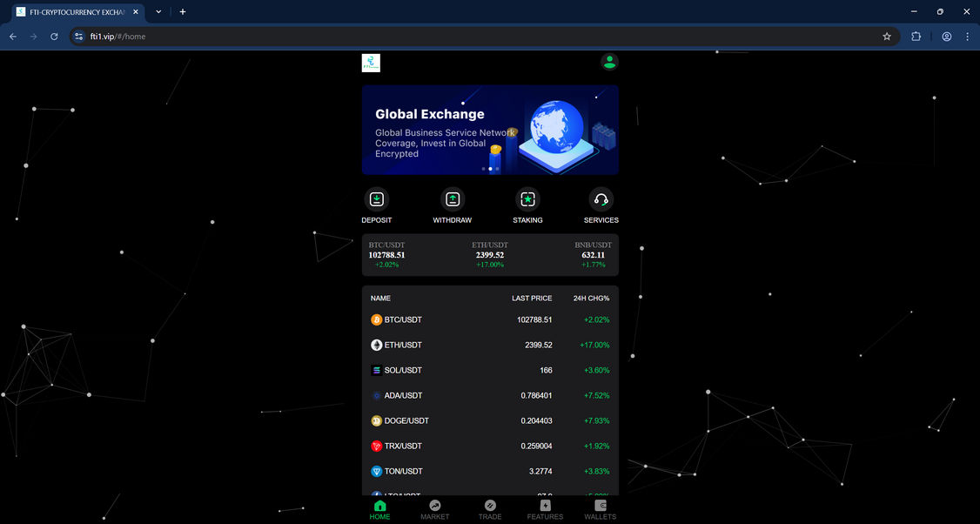Click the 0.786401 price for ADA

point(536,396)
